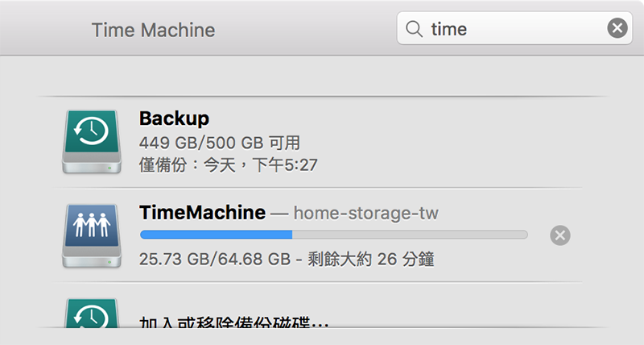Click the gray unfilled part of progress bar
The image size is (644, 345).
pyautogui.click(x=410, y=235)
